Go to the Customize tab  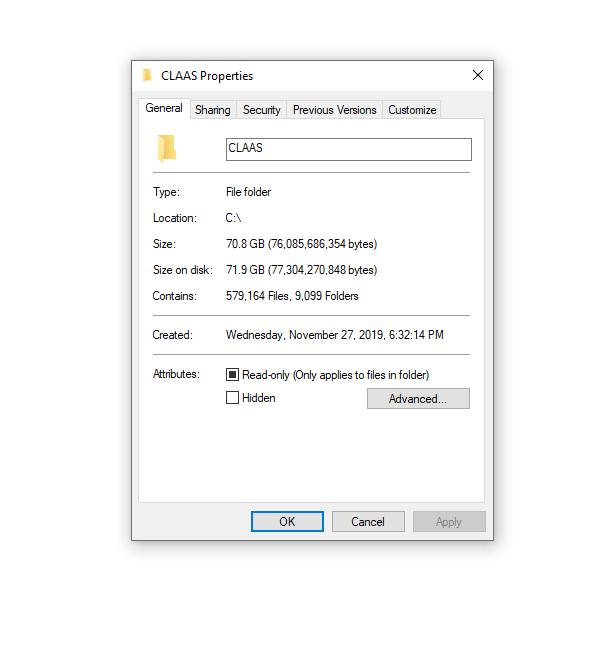412,110
